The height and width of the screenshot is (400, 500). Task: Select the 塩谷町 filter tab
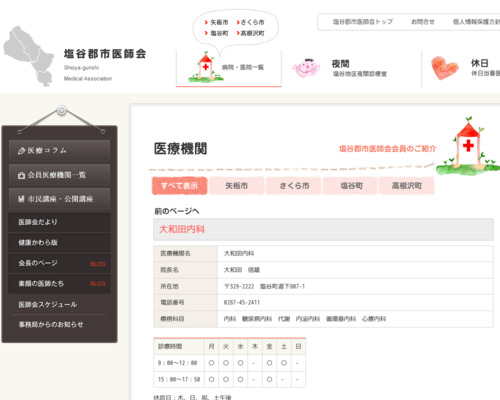(351, 186)
